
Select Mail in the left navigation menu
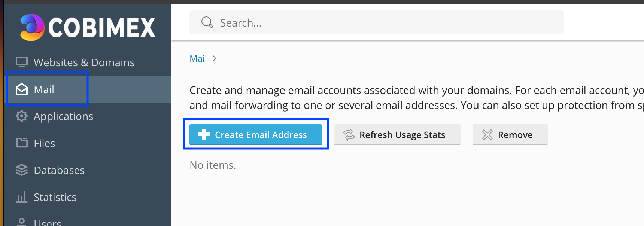point(44,89)
